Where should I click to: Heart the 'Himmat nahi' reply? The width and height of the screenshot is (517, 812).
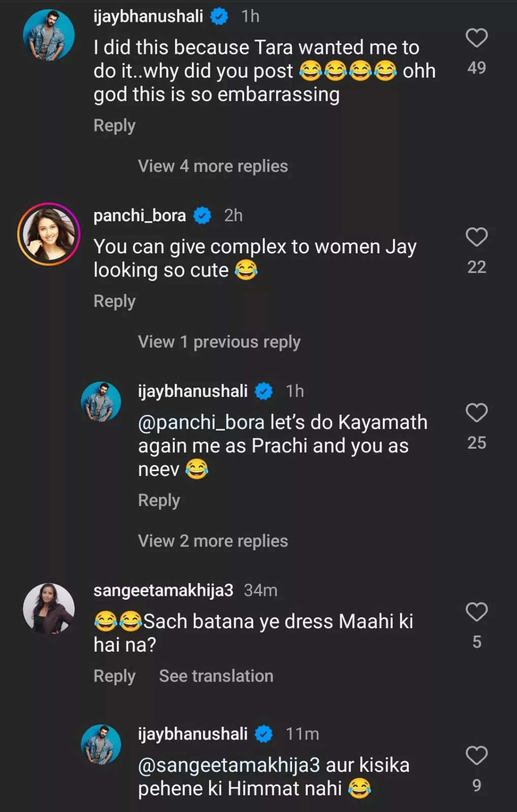[x=476, y=756]
